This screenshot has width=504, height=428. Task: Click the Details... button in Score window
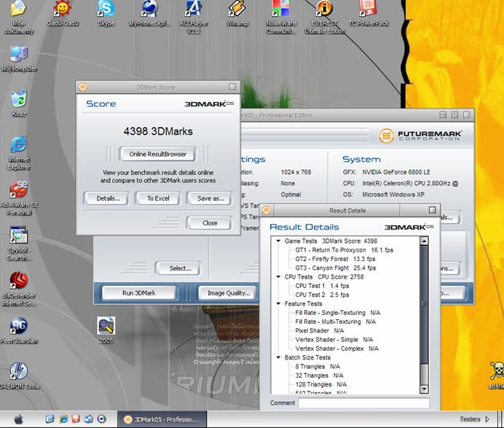click(106, 198)
